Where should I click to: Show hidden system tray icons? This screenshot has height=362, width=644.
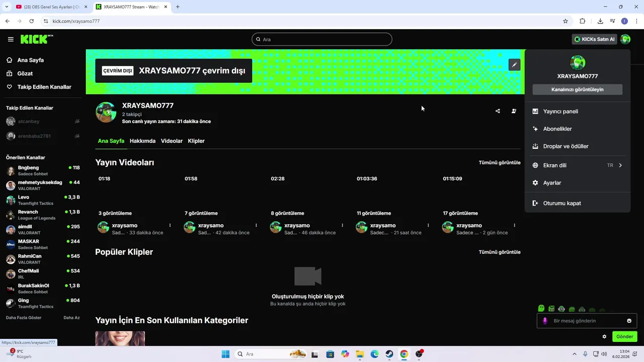click(x=575, y=354)
